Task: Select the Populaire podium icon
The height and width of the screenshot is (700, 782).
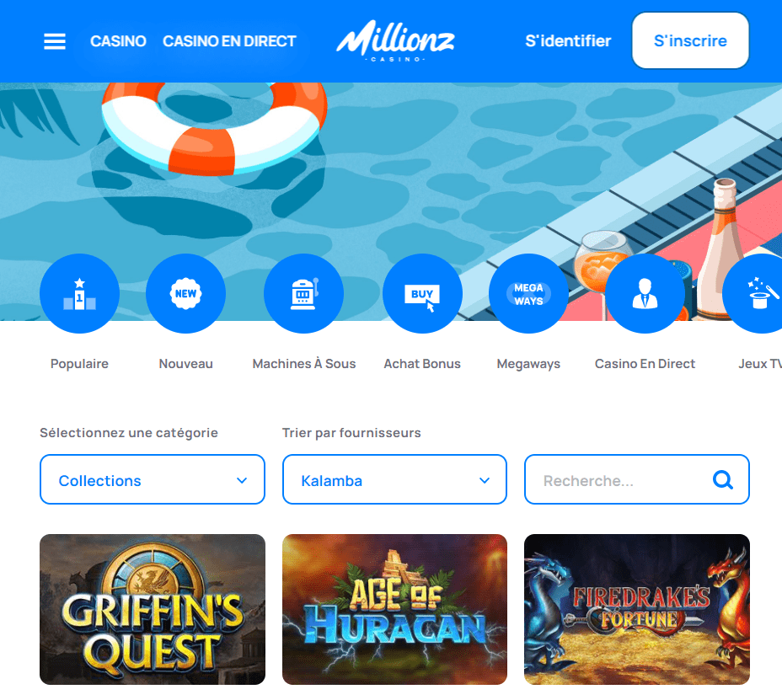Action: [80, 293]
